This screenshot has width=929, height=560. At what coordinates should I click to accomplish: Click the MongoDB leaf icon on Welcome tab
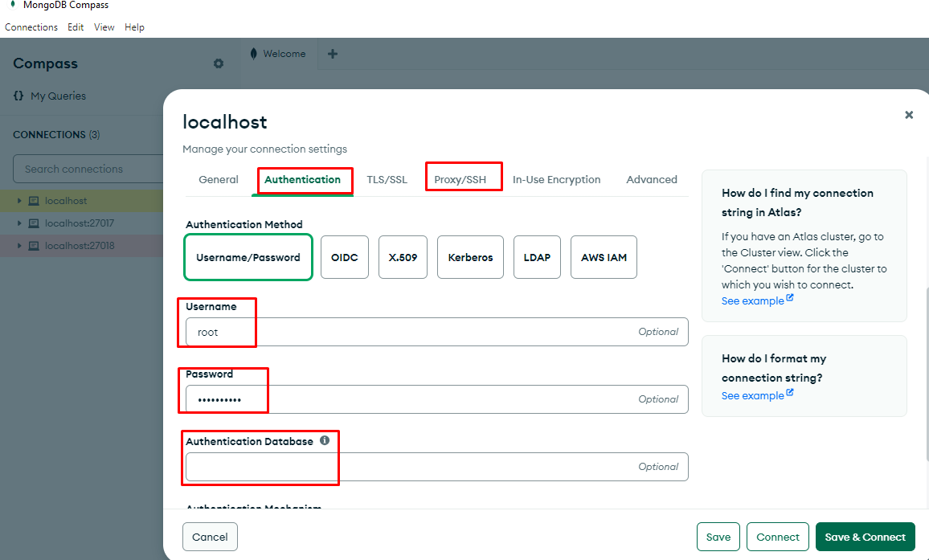[254, 54]
